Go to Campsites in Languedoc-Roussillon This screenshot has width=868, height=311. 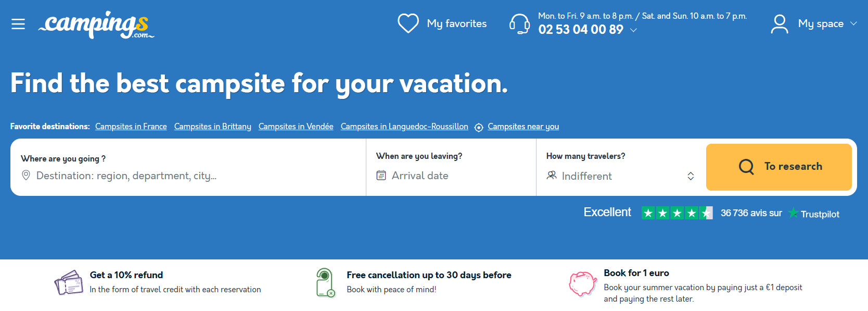point(404,127)
